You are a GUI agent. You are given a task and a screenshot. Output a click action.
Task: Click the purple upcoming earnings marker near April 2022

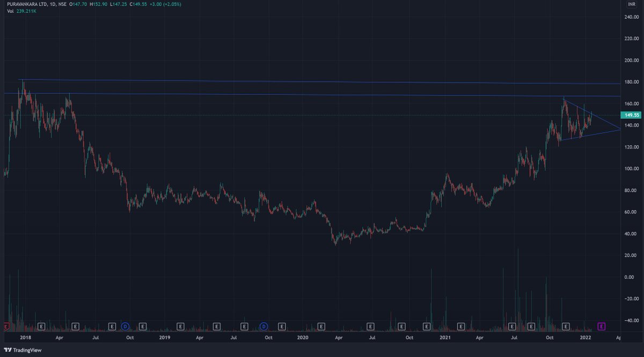(601, 326)
